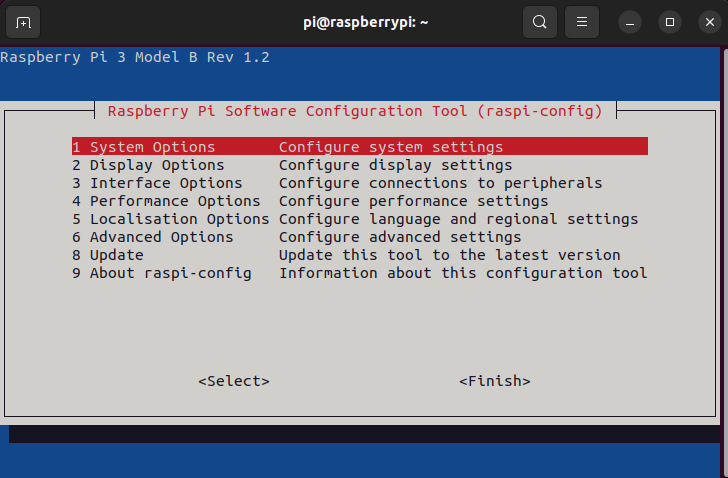Choose 8 Update entry

[107, 255]
